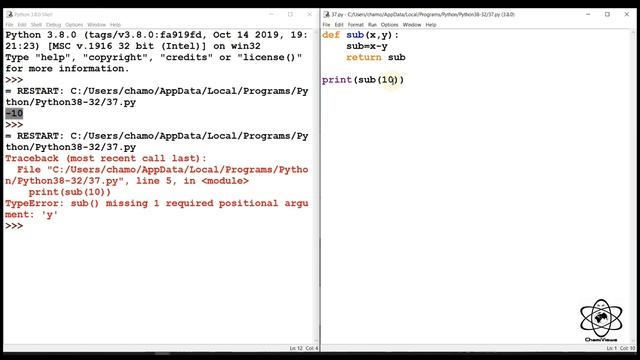Click the highlighted '-10' output in shell
Image resolution: width=640 pixels, height=360 pixels.
click(x=14, y=113)
